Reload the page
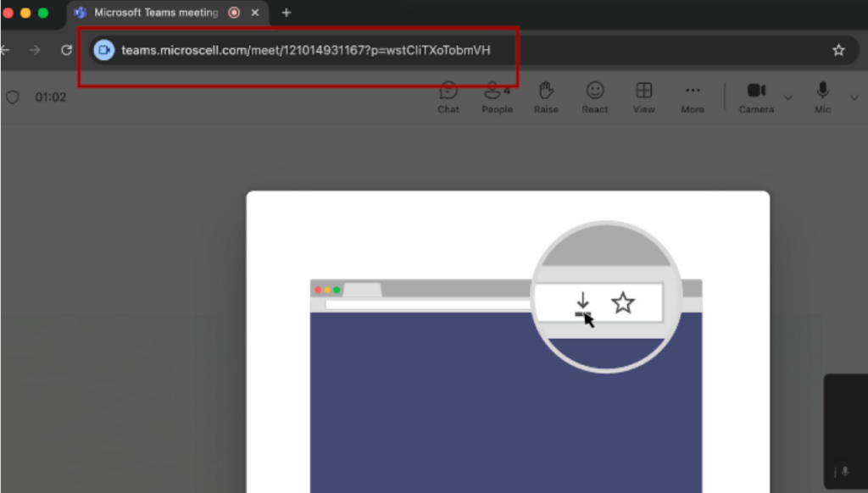868x493 pixels. click(x=66, y=50)
